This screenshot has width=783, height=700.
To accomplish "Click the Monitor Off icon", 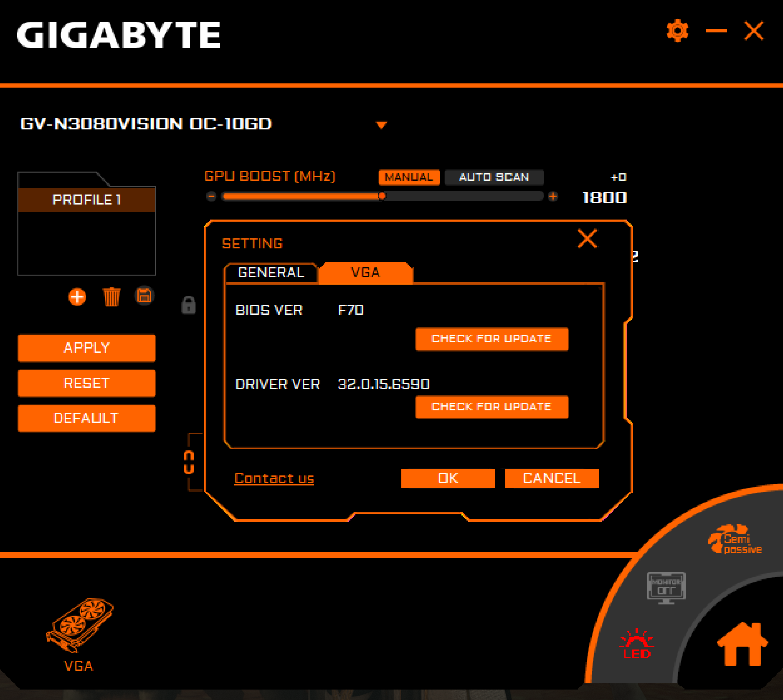I will pyautogui.click(x=666, y=588).
